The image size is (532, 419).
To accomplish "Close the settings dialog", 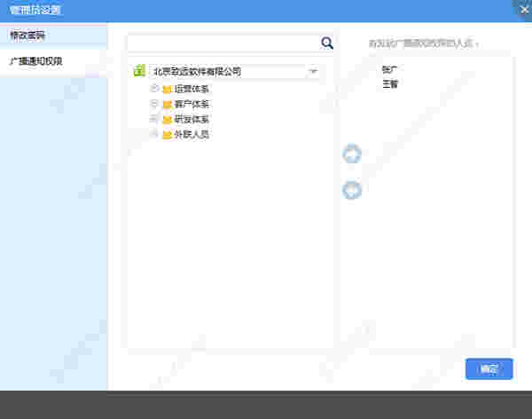I will coord(524,10).
